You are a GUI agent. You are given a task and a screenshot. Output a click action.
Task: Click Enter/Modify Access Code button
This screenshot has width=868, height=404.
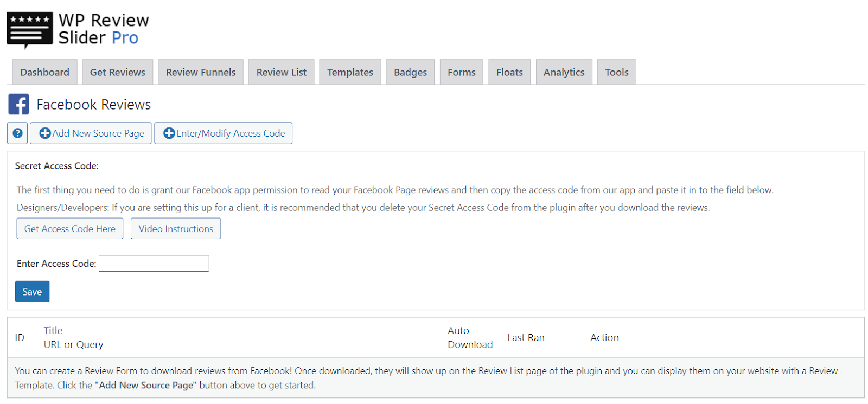tap(224, 133)
